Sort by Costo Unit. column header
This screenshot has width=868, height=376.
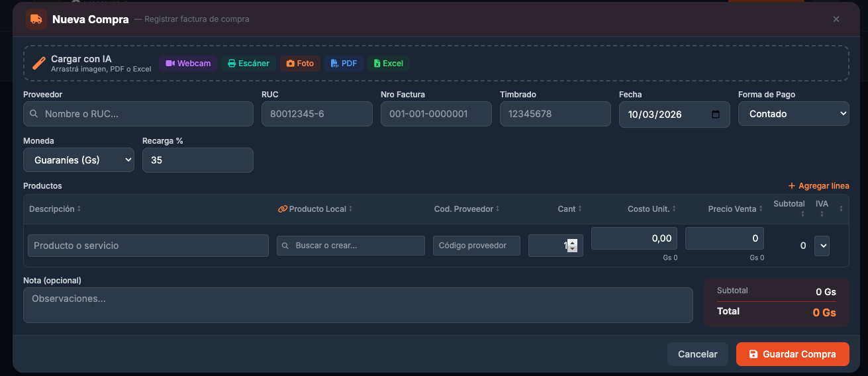tap(651, 209)
